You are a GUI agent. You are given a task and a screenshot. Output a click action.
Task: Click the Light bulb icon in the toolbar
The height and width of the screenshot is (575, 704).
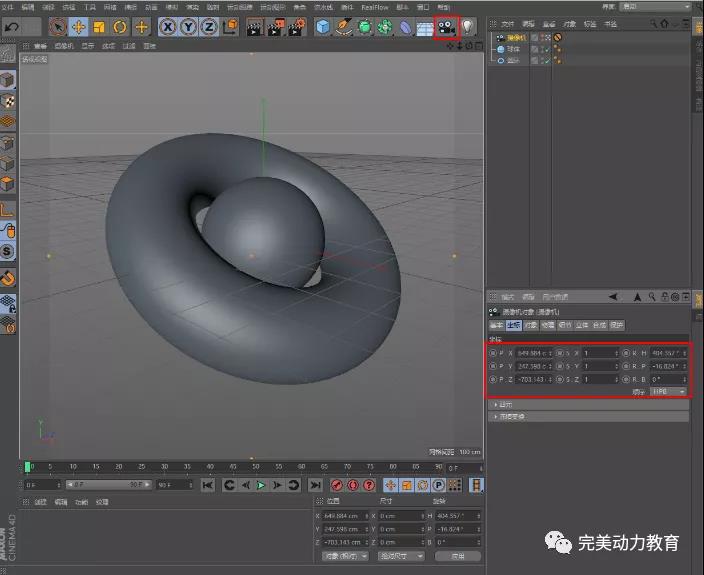point(466,27)
